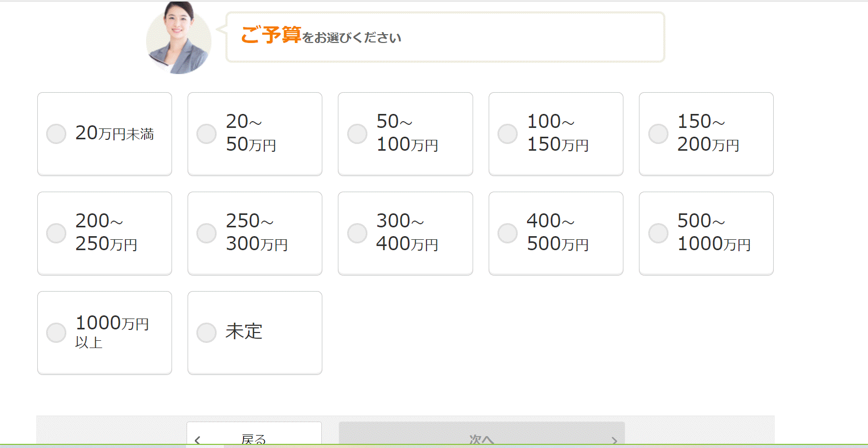Viewport: 868px width, 448px height.
Task: Click the left chevron on 戻る button
Action: point(197,440)
